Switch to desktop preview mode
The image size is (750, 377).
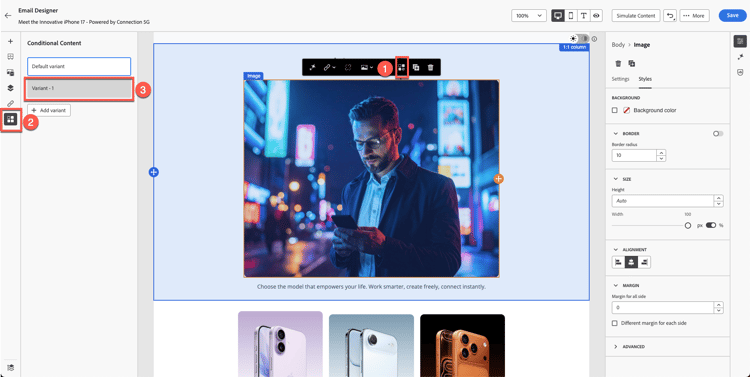[x=558, y=15]
